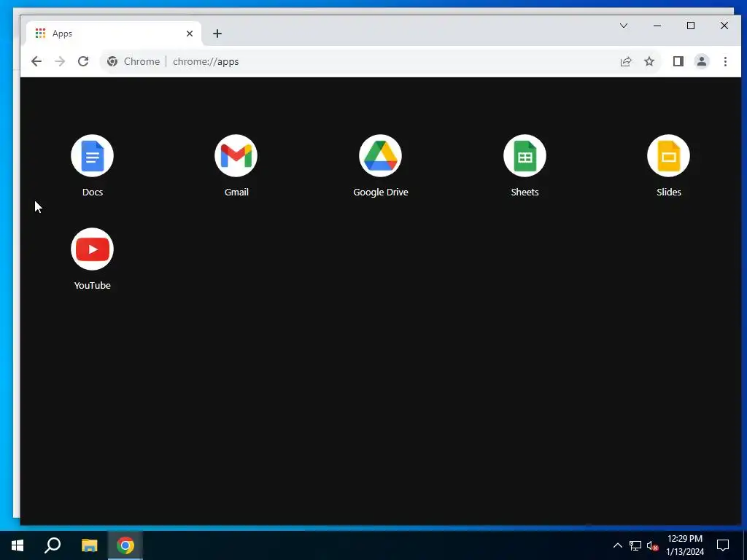Launch the Sheets app
The height and width of the screenshot is (560, 747).
525,156
